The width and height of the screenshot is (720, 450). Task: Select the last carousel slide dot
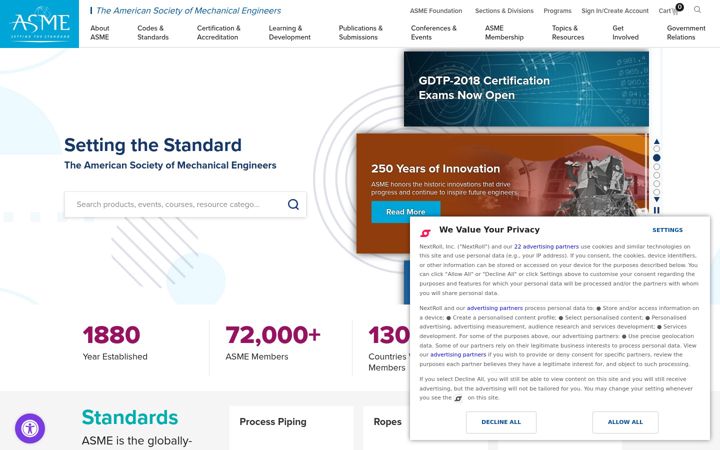tap(657, 192)
